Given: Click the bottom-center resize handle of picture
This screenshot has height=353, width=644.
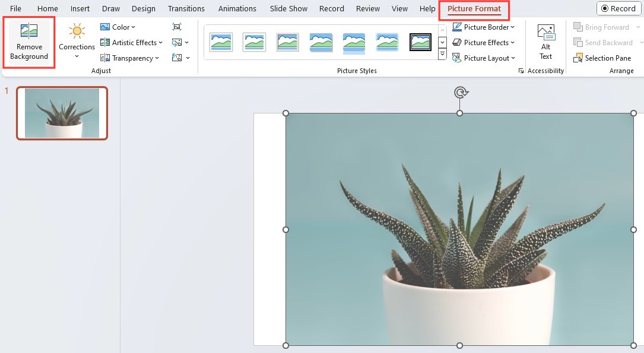Looking at the screenshot, I should tap(459, 346).
